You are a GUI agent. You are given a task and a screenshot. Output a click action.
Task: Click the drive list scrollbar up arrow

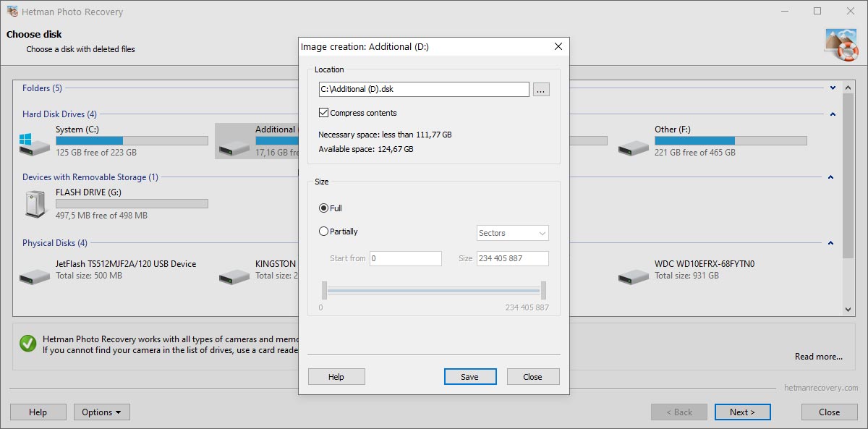click(x=848, y=87)
